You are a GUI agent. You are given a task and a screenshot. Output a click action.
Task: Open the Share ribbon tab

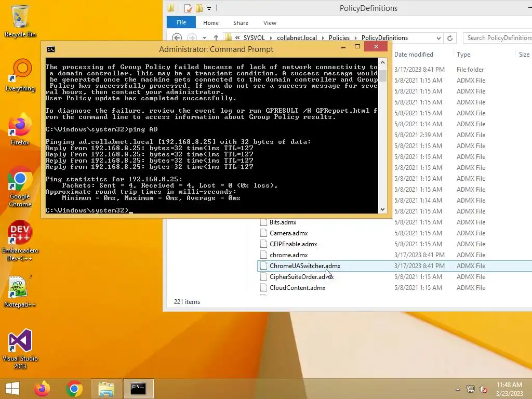pos(241,23)
